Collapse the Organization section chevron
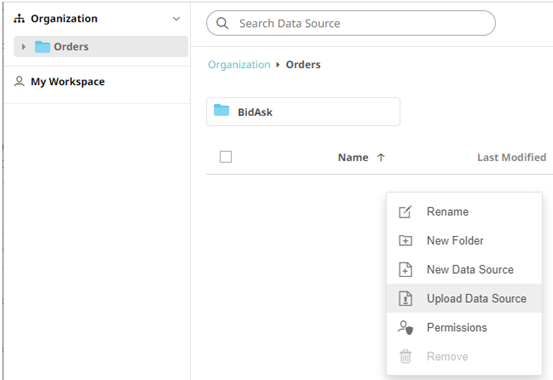 176,18
